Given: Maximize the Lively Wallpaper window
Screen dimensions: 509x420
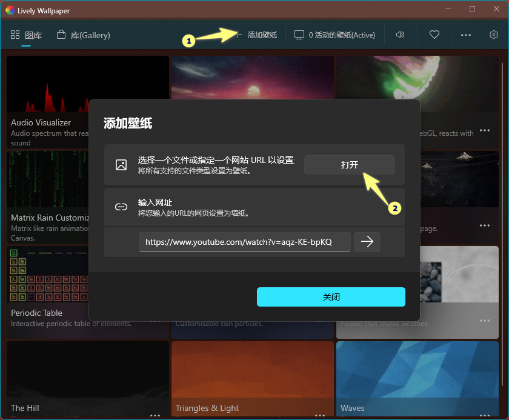Looking at the screenshot, I should point(472,8).
